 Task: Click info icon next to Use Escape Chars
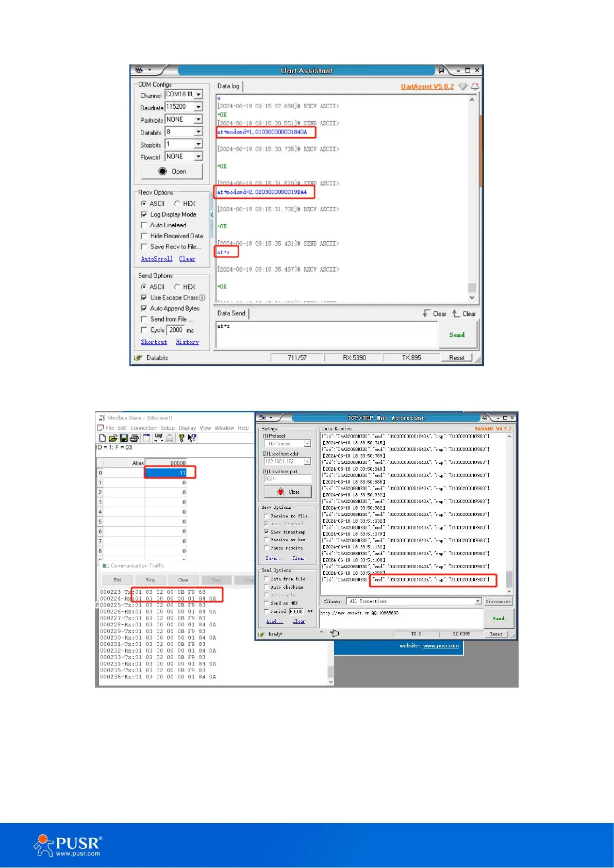point(202,298)
